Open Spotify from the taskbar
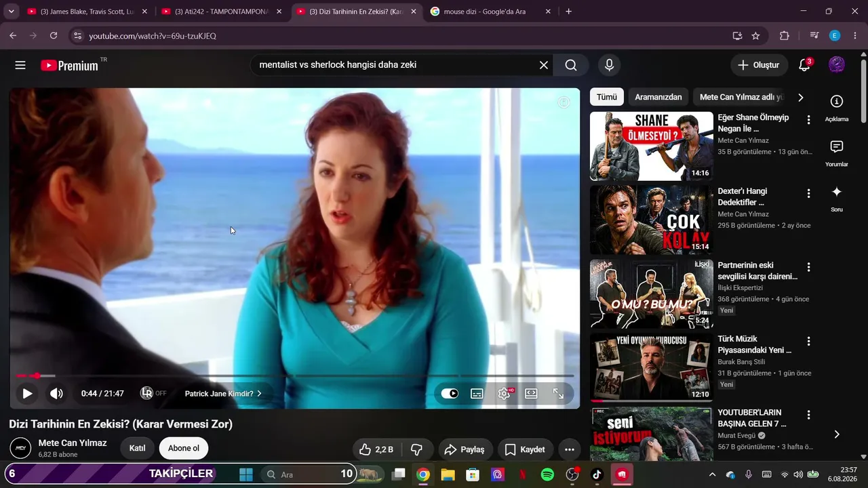The height and width of the screenshot is (488, 868). 547,474
